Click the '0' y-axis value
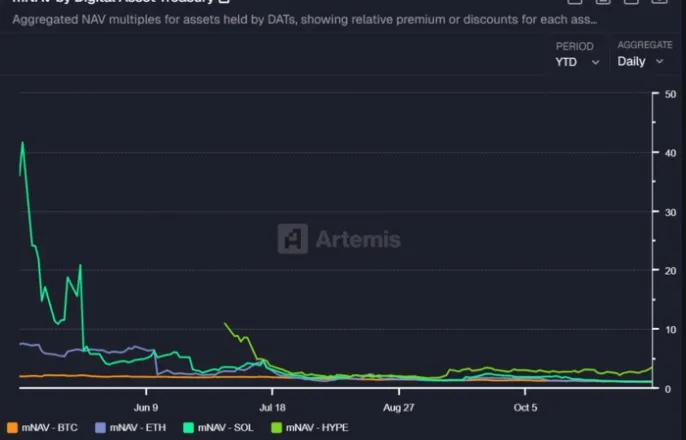The width and height of the screenshot is (686, 440). (668, 389)
